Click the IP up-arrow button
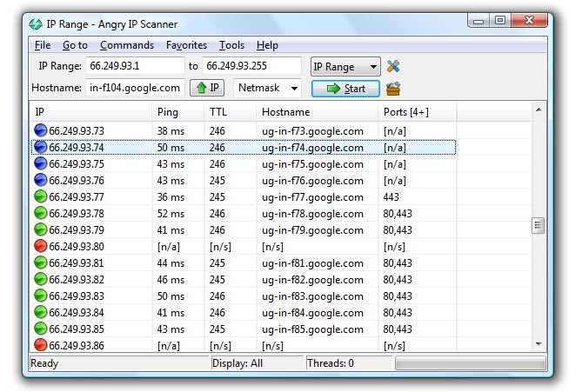The image size is (582, 392). (x=207, y=88)
